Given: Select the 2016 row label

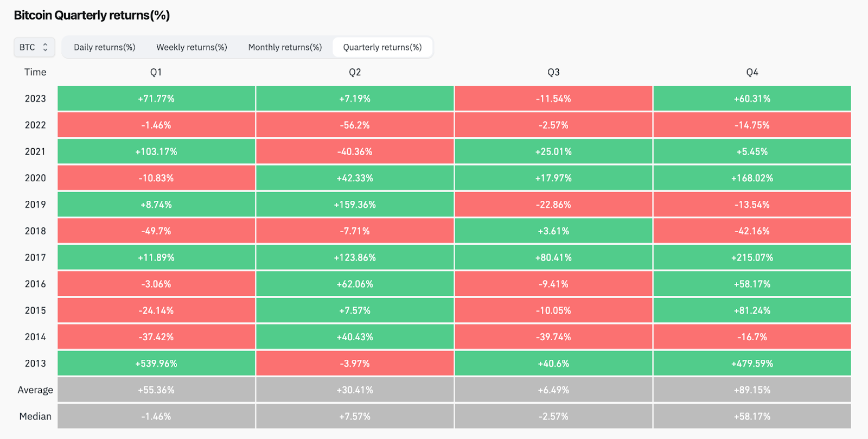Looking at the screenshot, I should (x=35, y=284).
